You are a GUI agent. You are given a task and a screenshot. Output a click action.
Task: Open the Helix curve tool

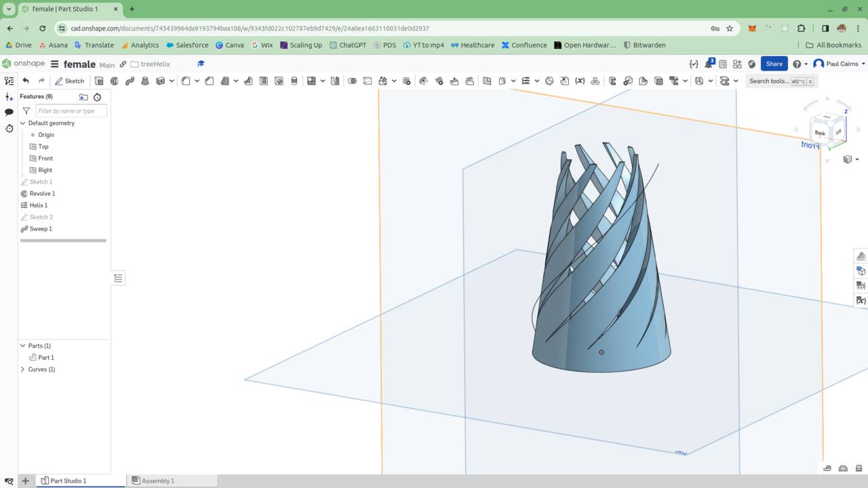pos(526,81)
